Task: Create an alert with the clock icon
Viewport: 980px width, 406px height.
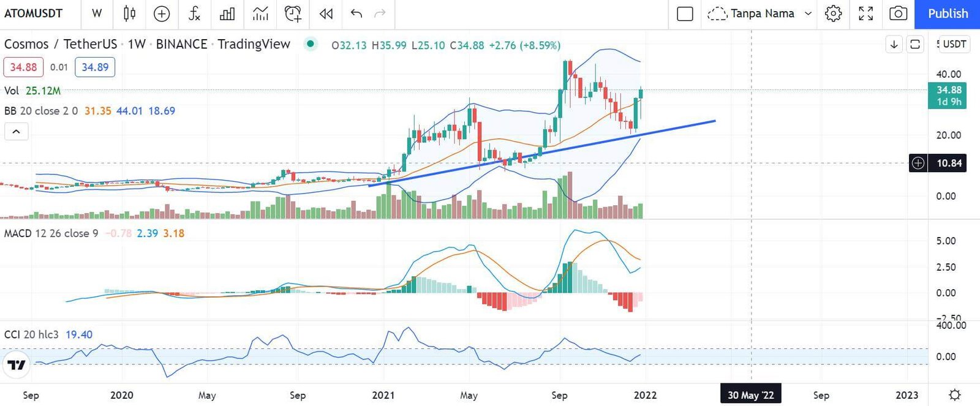Action: point(293,13)
